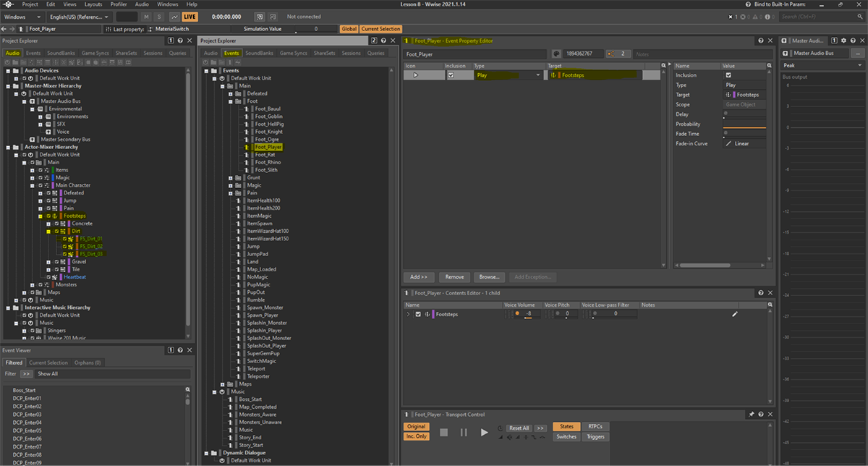This screenshot has height=466, width=868.
Task: Expand the Footsteps row in Contents Editor
Action: (408, 314)
